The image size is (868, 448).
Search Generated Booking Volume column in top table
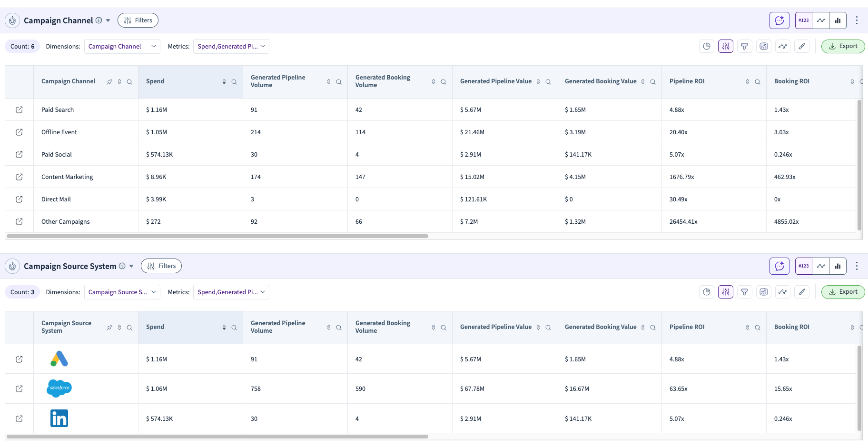tap(444, 82)
